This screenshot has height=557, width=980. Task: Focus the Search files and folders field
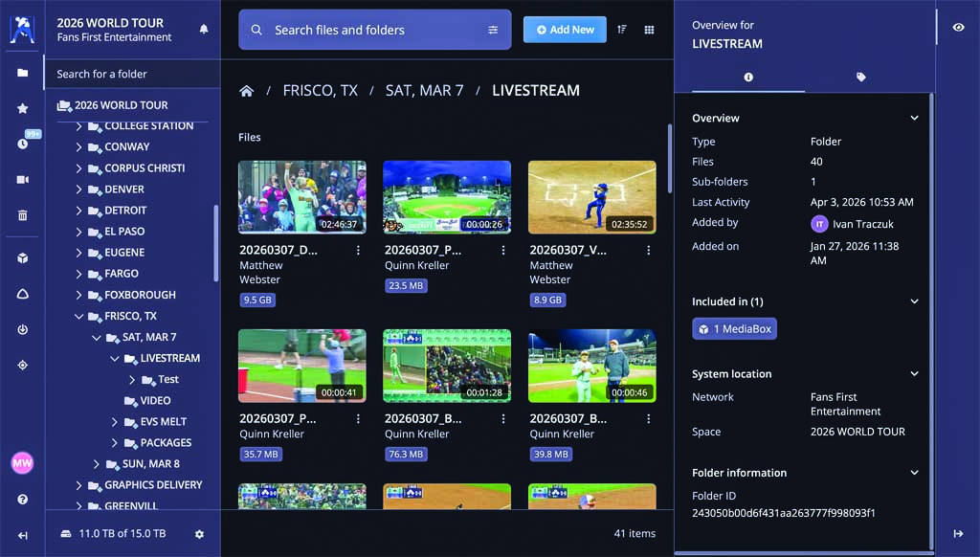pos(375,30)
